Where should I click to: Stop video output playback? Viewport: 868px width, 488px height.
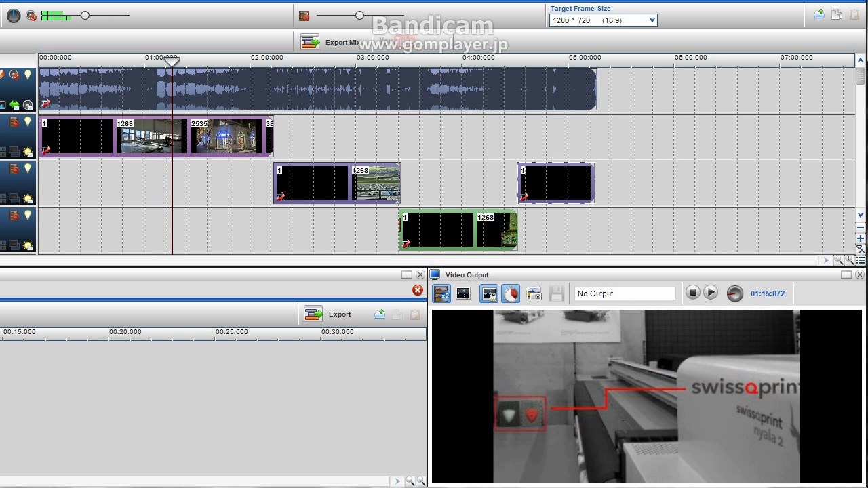pyautogui.click(x=692, y=293)
